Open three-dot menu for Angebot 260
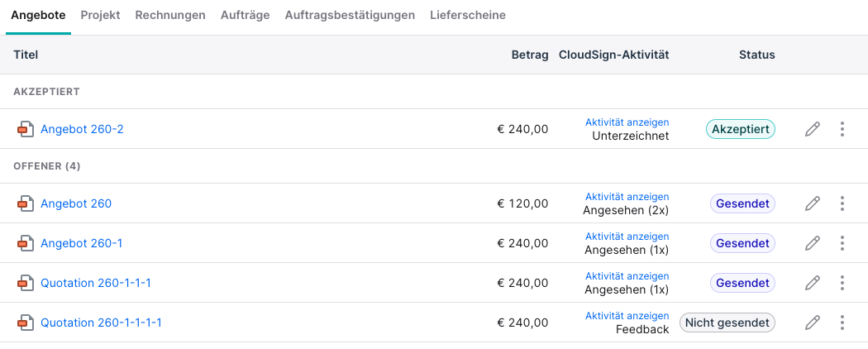868x349 pixels. (x=842, y=203)
